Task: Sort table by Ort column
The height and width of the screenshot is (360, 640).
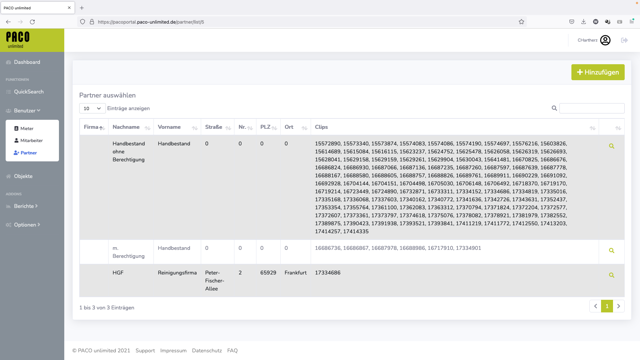Action: (296, 127)
